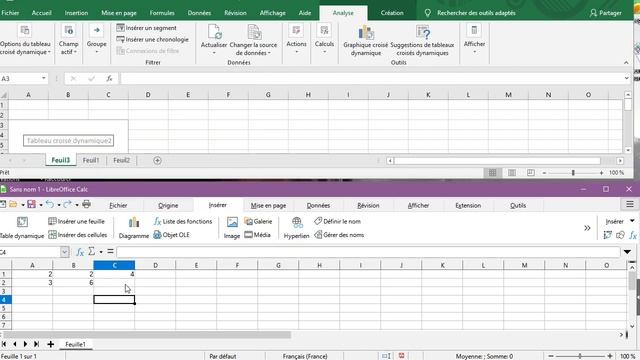Open Galerie in LibreOffice Calc

pos(258,221)
